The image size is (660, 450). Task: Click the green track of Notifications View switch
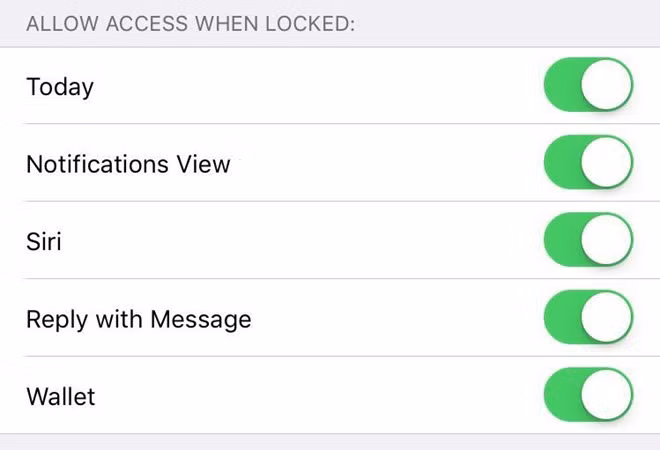coord(561,163)
